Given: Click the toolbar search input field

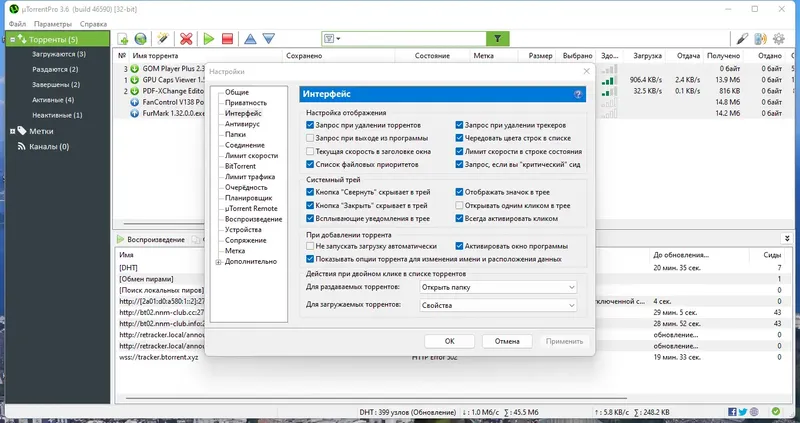Looking at the screenshot, I should (x=414, y=39).
